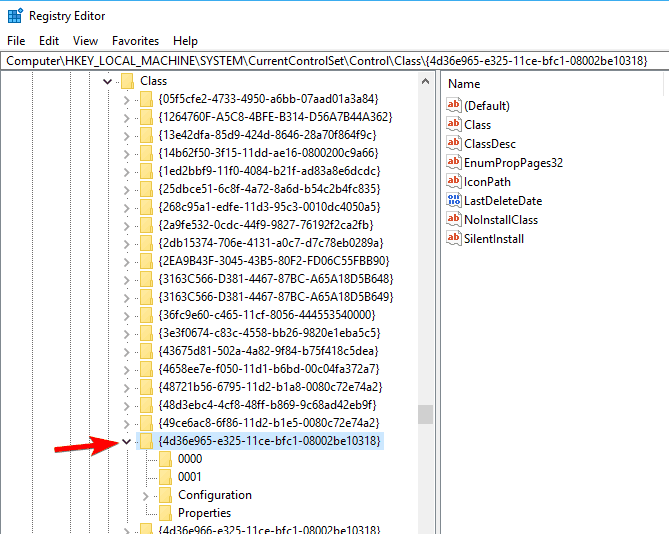The height and width of the screenshot is (534, 669).
Task: Click the folder icon of {36fc9e60-c465-11cf-8056-444553540000}
Action: click(x=146, y=315)
